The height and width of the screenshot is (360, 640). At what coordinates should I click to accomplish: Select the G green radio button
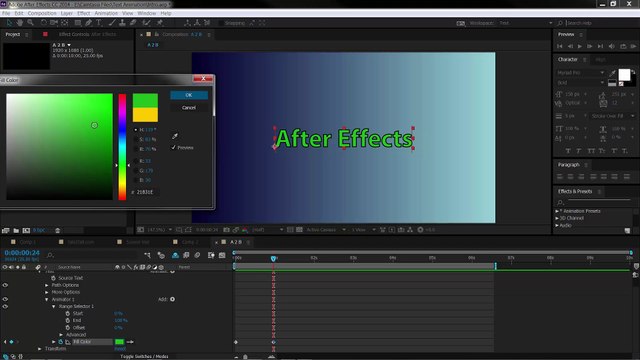click(x=136, y=171)
